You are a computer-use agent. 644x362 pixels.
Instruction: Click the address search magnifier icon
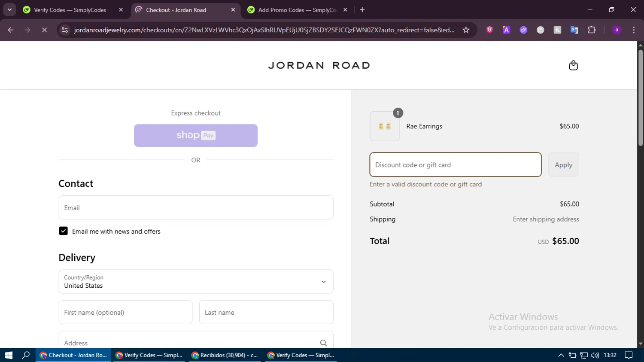click(323, 343)
